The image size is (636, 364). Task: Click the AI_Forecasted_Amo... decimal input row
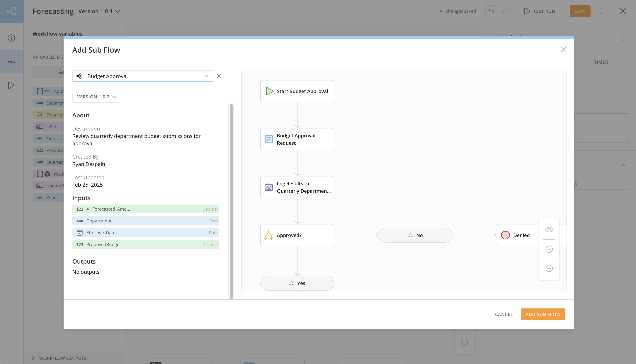[146, 209]
